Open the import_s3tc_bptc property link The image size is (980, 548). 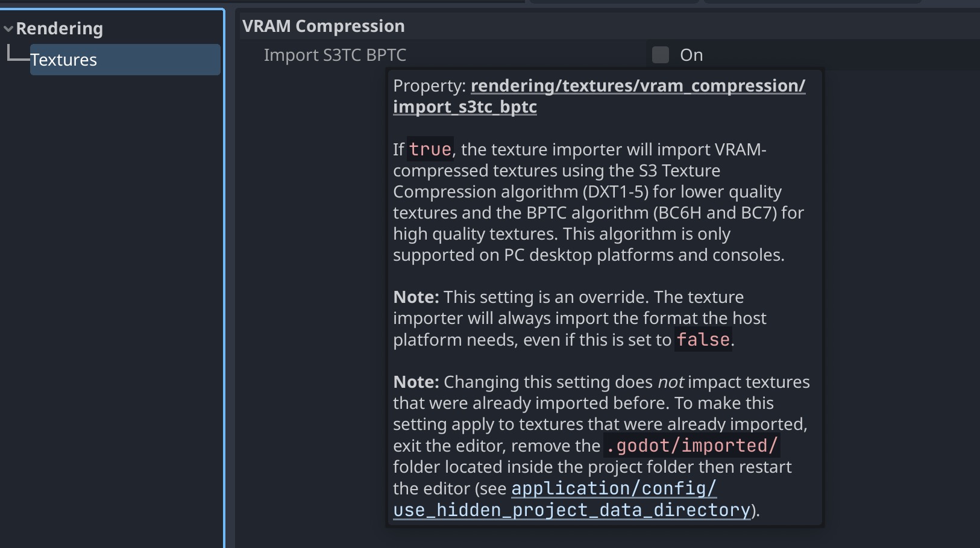(x=637, y=86)
